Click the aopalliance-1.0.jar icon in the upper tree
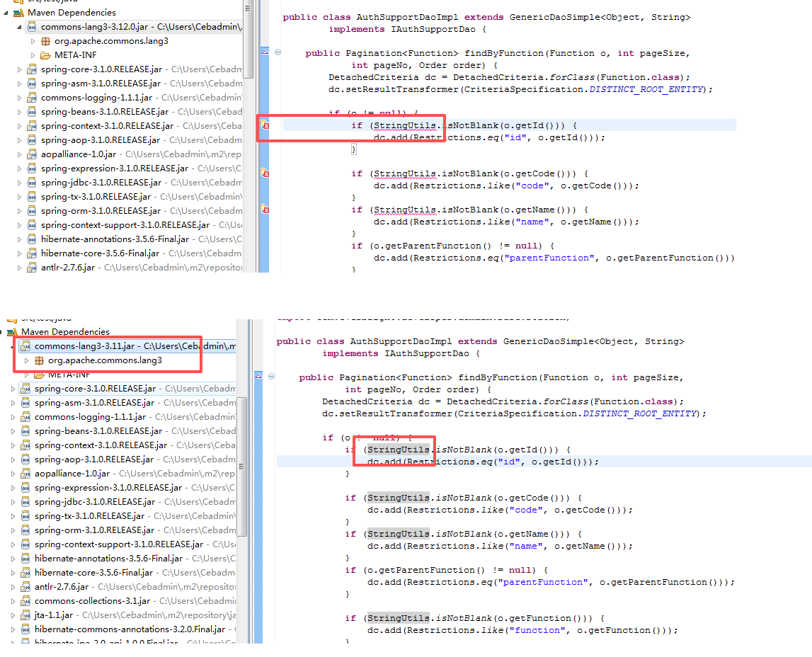 point(32,154)
